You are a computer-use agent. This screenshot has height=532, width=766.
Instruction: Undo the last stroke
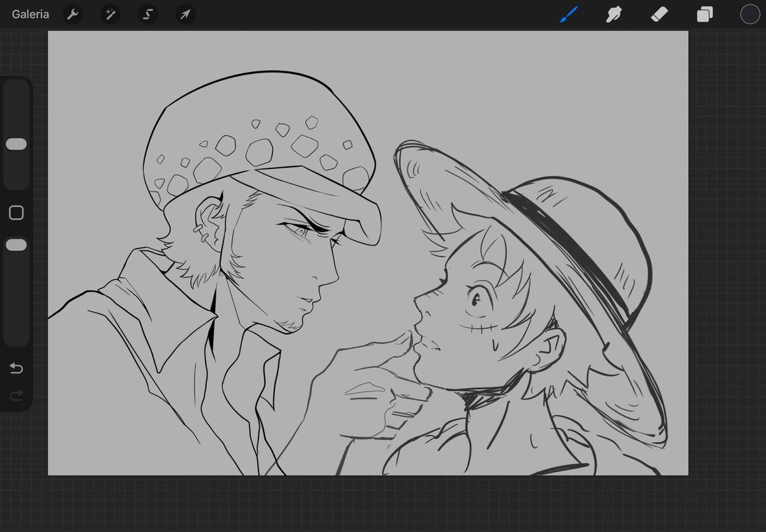(16, 369)
